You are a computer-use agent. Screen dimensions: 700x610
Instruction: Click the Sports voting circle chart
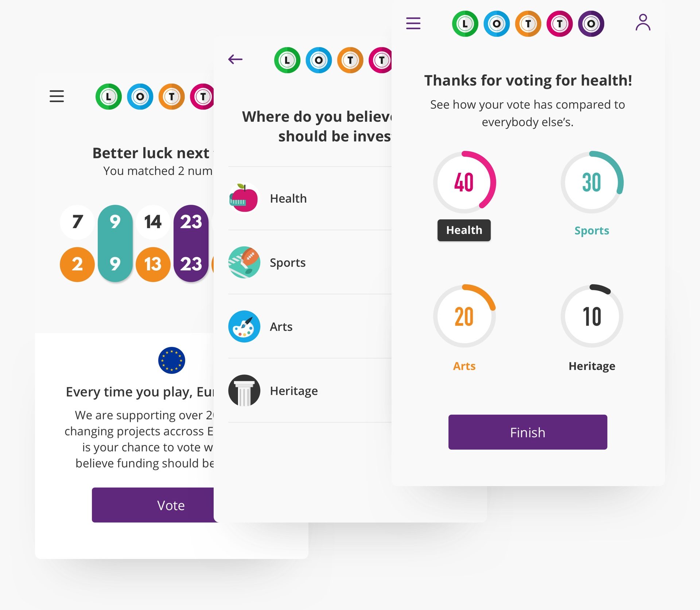pos(591,182)
